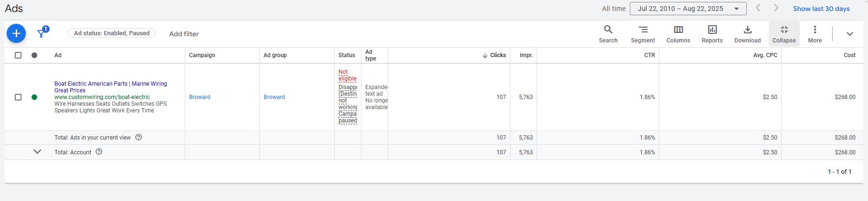
Task: Click the Ad group column header
Action: point(275,55)
